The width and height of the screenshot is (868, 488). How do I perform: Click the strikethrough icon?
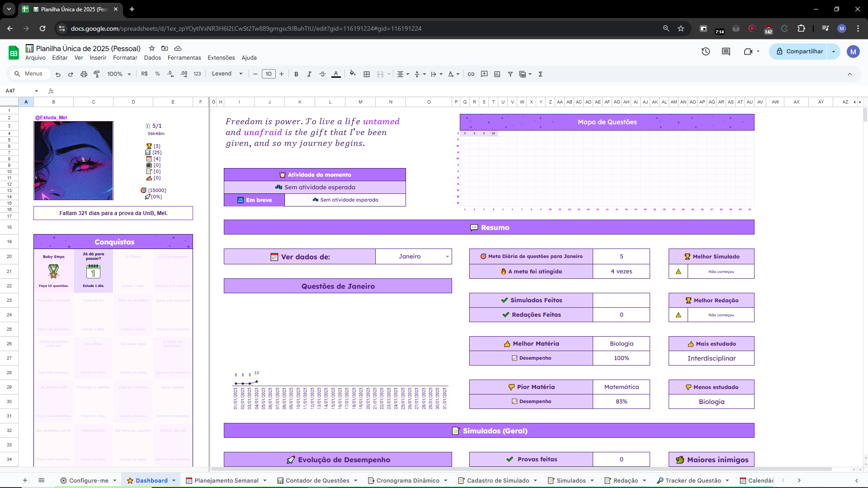[x=322, y=74]
